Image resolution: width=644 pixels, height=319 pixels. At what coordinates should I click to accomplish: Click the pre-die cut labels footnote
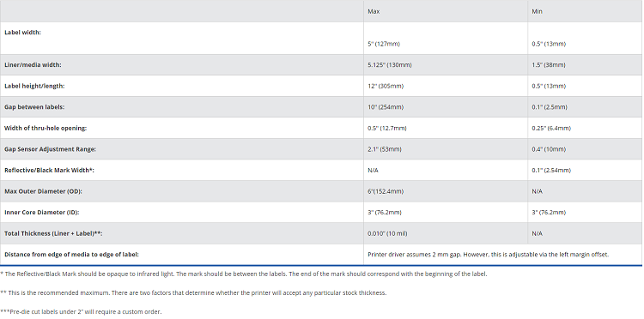point(81,312)
